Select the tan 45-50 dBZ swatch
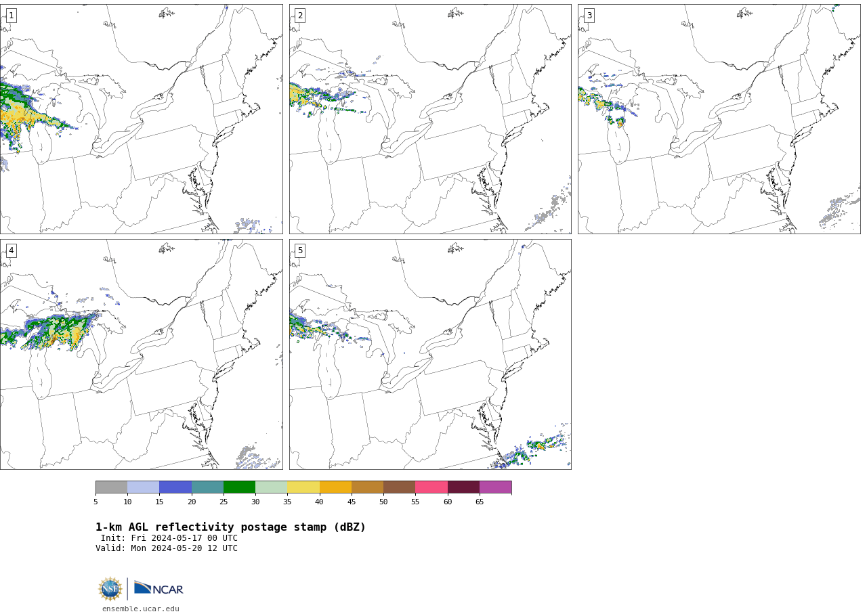 tap(367, 487)
